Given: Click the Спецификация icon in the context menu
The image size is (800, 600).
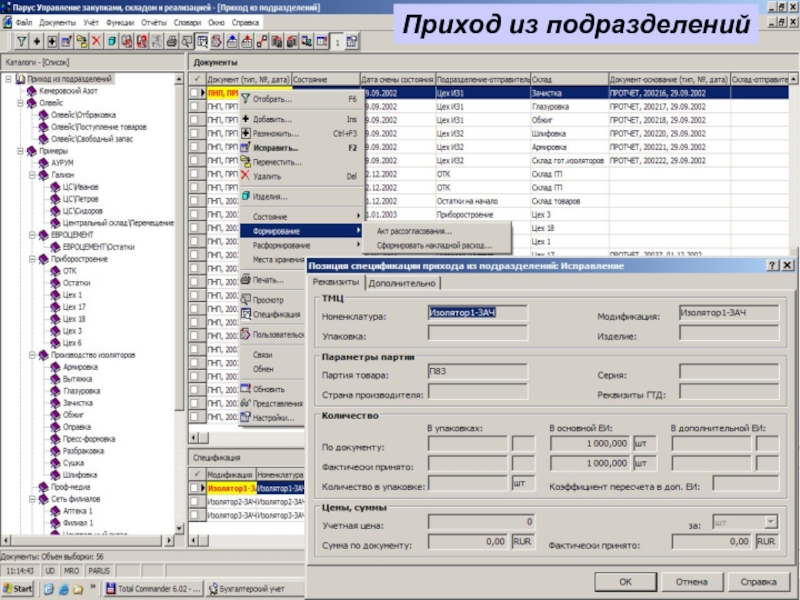Looking at the screenshot, I should coord(245,314).
